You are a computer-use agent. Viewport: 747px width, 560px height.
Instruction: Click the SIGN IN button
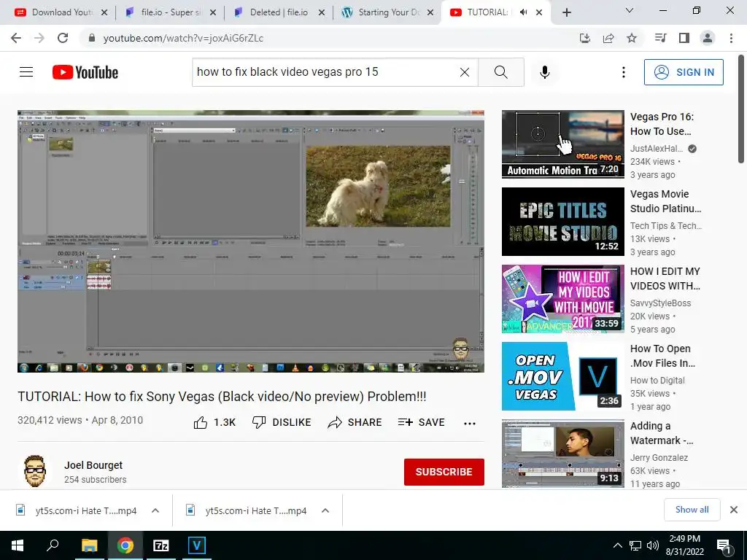684,72
